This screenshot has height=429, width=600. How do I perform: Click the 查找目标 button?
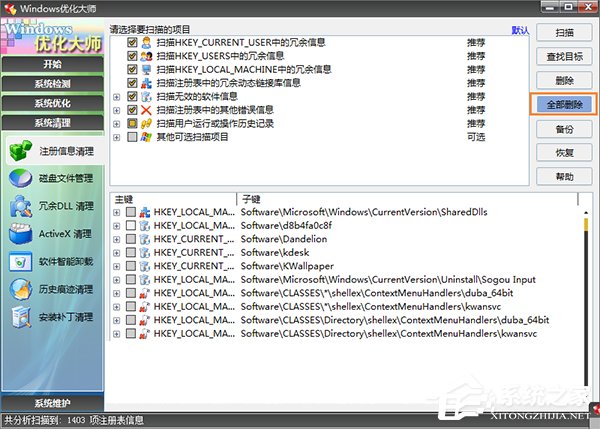(x=564, y=57)
